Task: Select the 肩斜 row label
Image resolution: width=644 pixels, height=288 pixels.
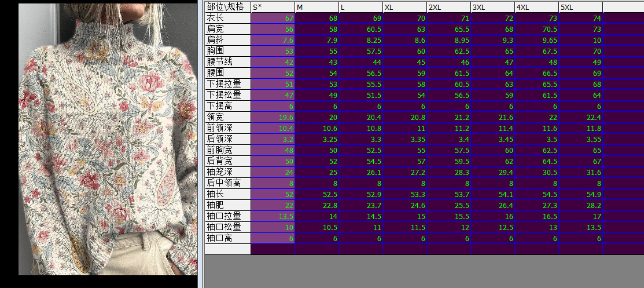Action: pyautogui.click(x=228, y=41)
